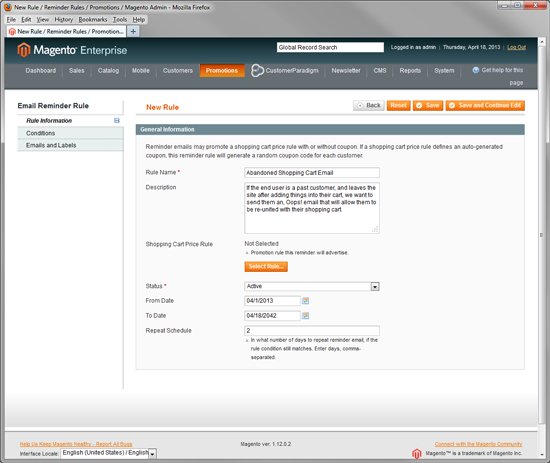The height and width of the screenshot is (463, 550).
Task: Open Firefox Help menu
Action: pyautogui.click(x=139, y=20)
